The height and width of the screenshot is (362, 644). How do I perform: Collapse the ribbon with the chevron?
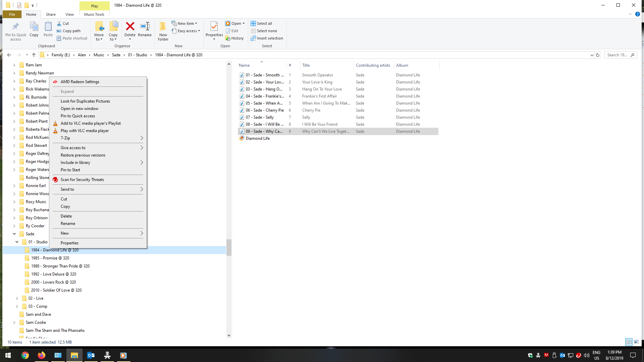pos(630,14)
